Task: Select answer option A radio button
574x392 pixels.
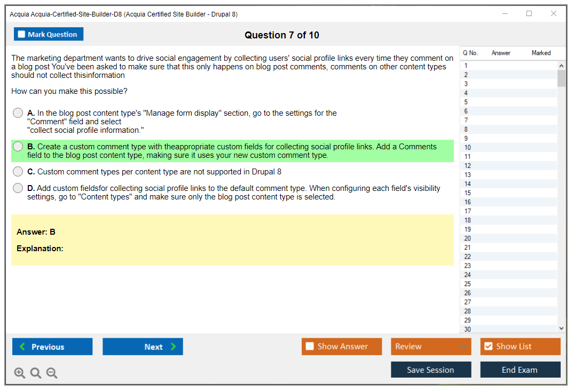Action: 18,113
